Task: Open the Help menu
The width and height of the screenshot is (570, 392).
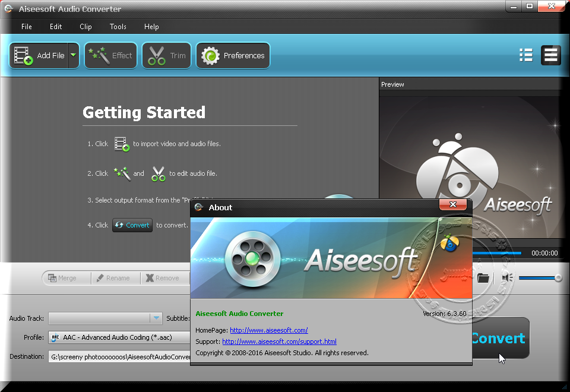Action: point(151,27)
